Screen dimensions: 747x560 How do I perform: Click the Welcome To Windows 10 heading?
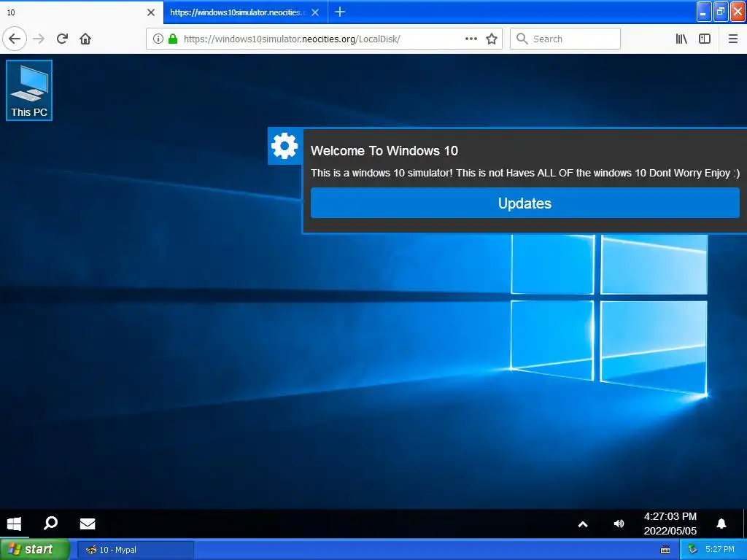coord(384,151)
